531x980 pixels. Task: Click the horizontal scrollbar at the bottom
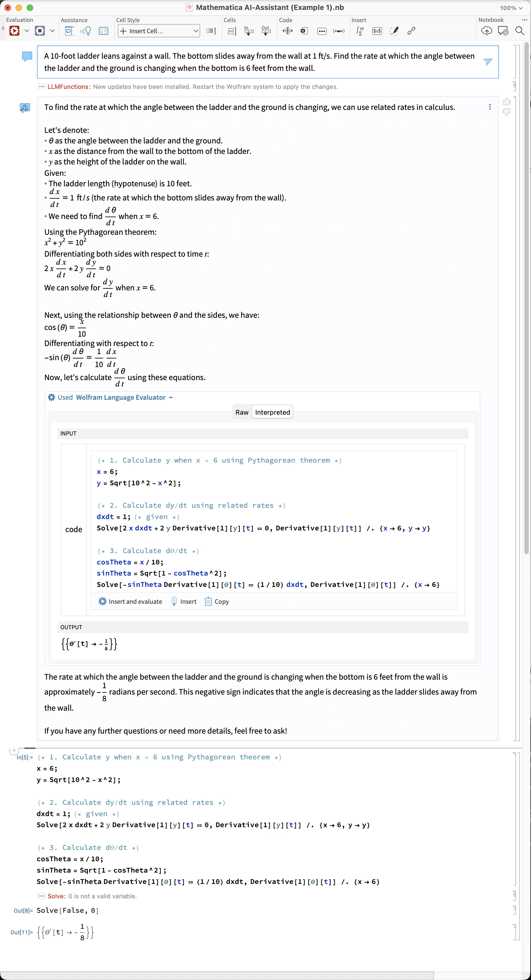point(217,976)
